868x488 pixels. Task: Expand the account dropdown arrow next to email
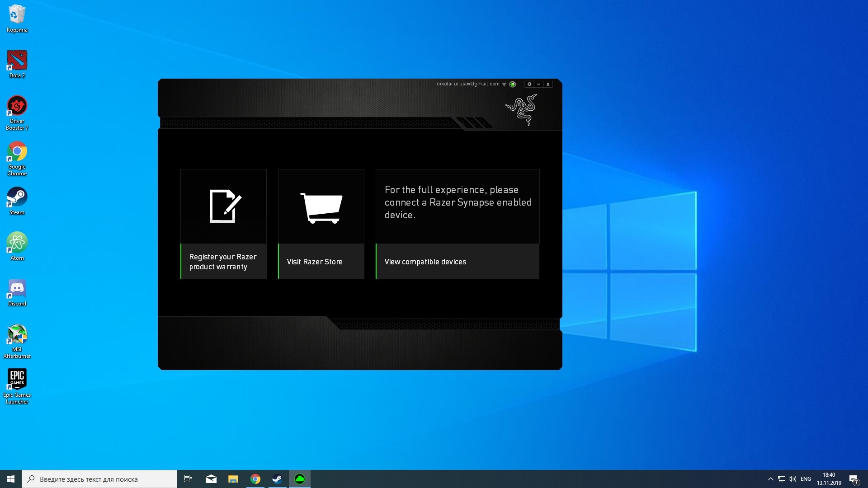click(x=504, y=84)
